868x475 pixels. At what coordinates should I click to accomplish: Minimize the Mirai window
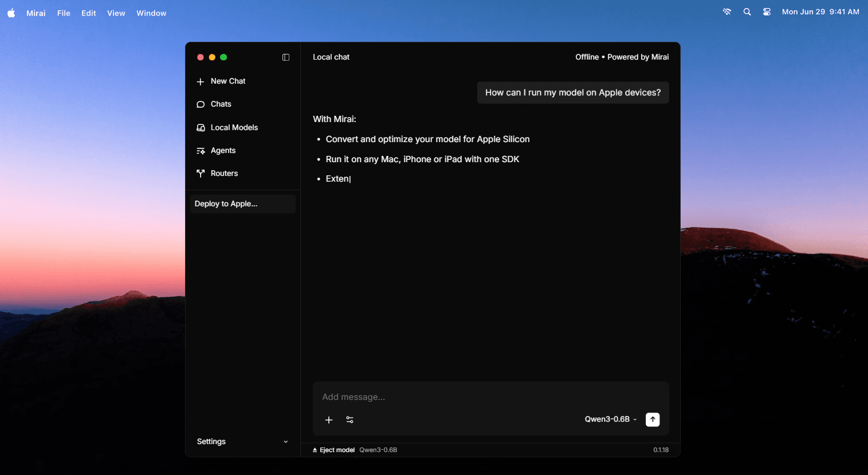tap(212, 57)
